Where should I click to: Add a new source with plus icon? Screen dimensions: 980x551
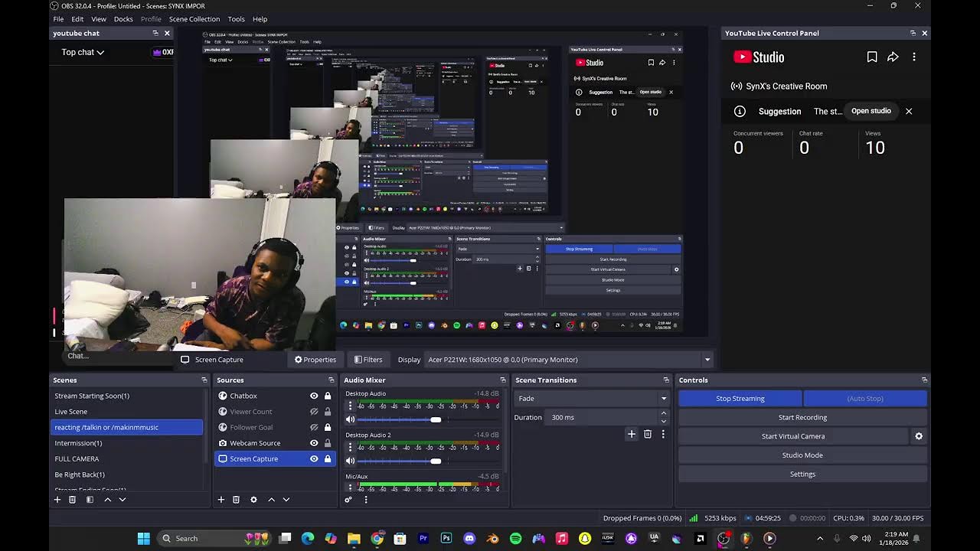point(220,500)
